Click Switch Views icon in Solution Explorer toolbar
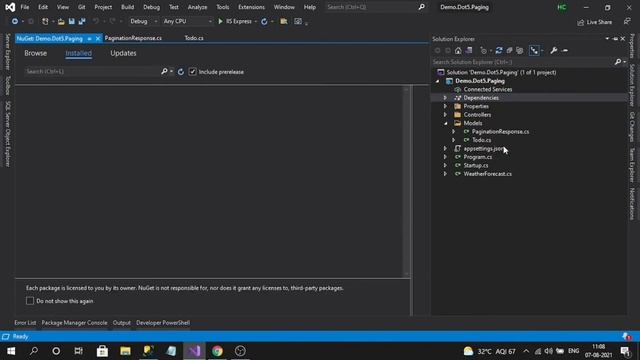 tap(469, 51)
